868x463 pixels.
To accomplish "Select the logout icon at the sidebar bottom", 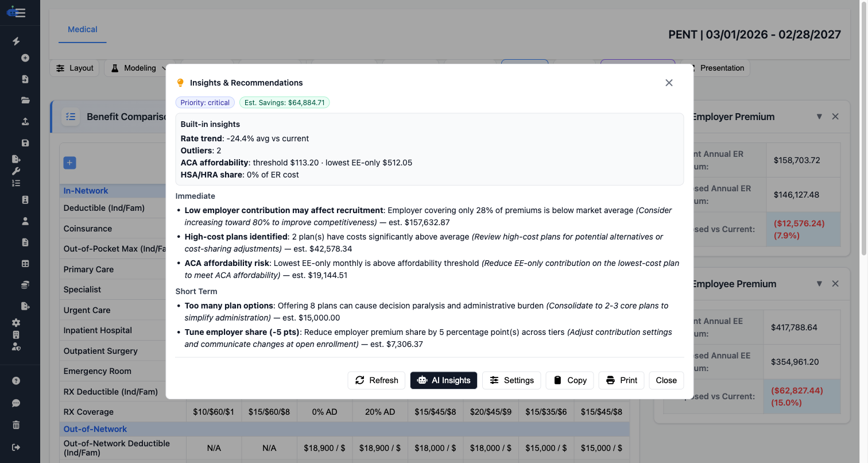I will point(15,446).
